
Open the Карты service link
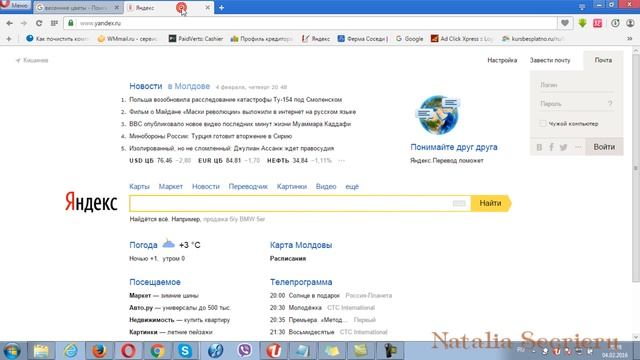pyautogui.click(x=139, y=187)
